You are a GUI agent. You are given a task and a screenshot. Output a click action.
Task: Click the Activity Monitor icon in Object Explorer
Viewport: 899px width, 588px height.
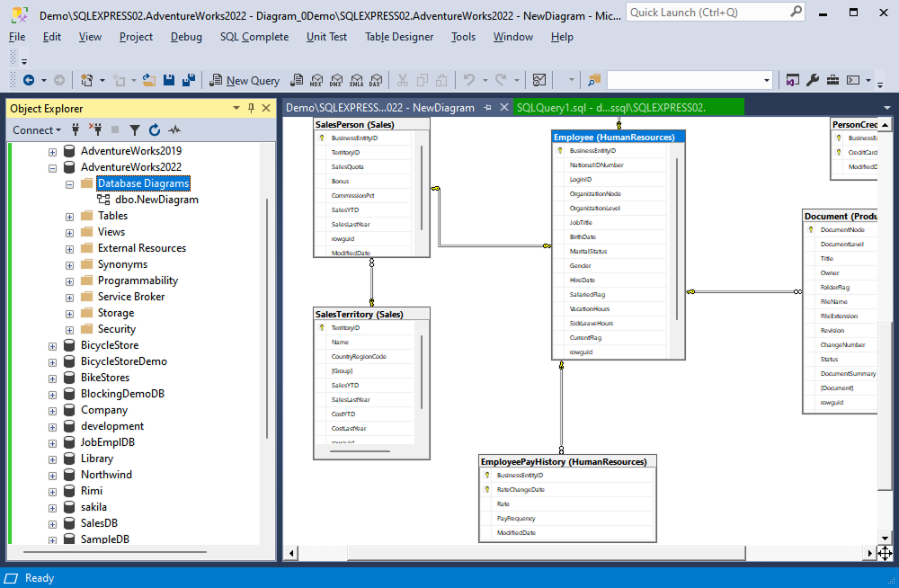click(174, 130)
